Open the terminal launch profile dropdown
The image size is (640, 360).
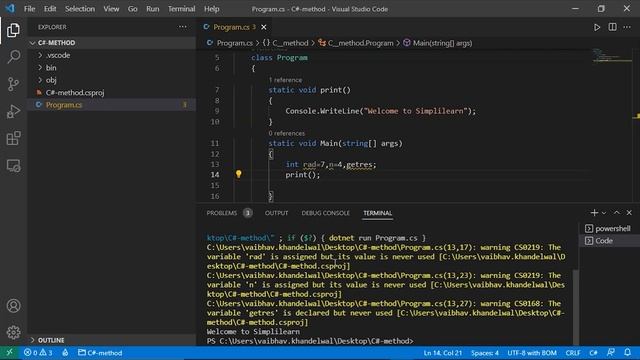click(x=604, y=213)
